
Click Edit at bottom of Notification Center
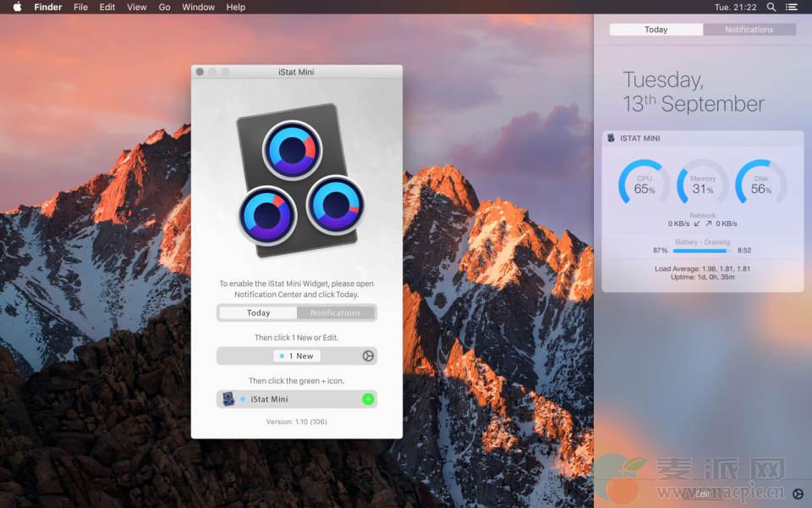702,493
